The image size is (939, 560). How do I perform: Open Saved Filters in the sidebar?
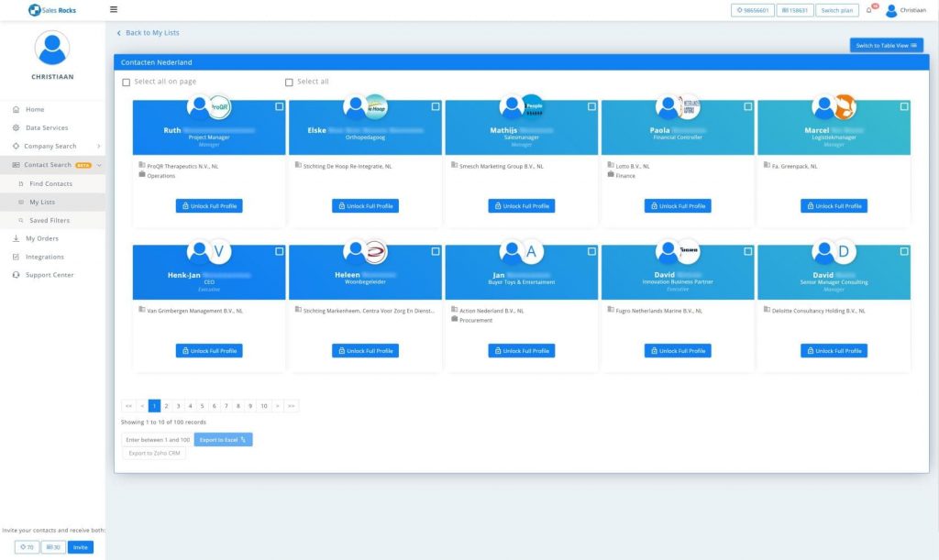coord(49,221)
